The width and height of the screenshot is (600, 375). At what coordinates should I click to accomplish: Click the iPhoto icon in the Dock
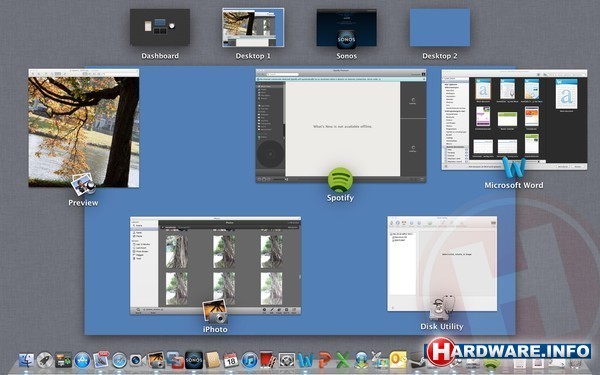(x=157, y=360)
